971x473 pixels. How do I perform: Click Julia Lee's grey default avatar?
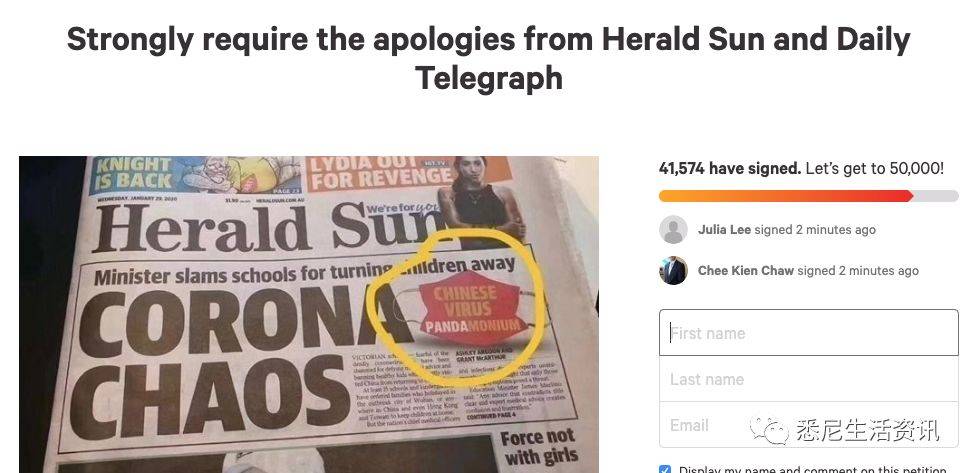673,230
